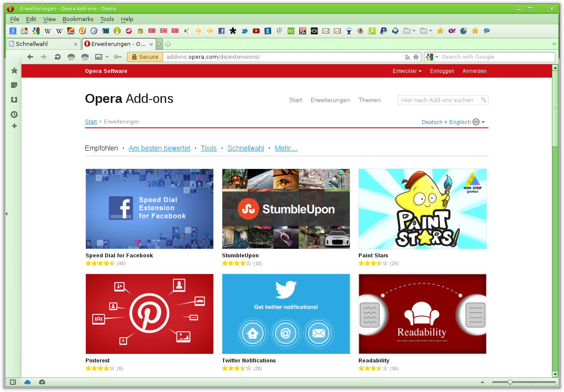Open the StumbleUpon extension thumbnail
Screen dimensions: 564x392
pyautogui.click(x=286, y=209)
